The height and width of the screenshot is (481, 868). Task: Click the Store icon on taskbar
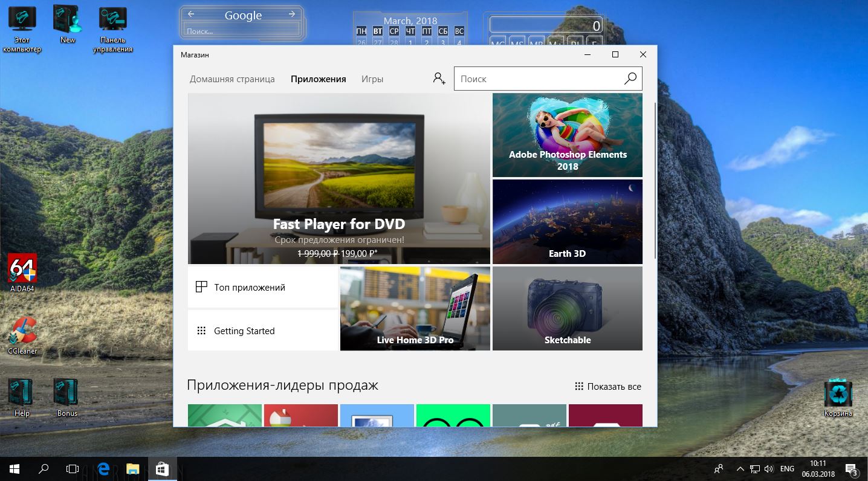(x=162, y=468)
